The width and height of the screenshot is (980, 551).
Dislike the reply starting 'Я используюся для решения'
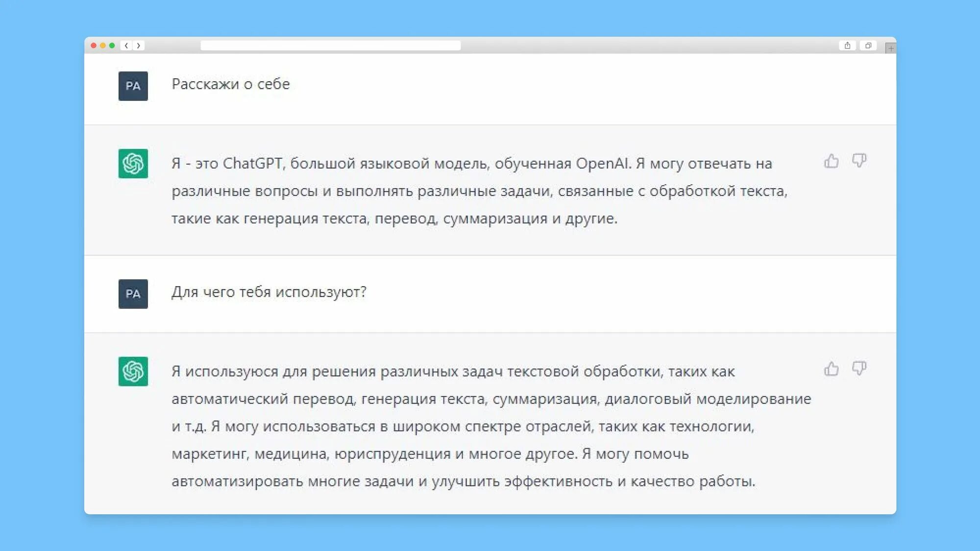click(859, 368)
